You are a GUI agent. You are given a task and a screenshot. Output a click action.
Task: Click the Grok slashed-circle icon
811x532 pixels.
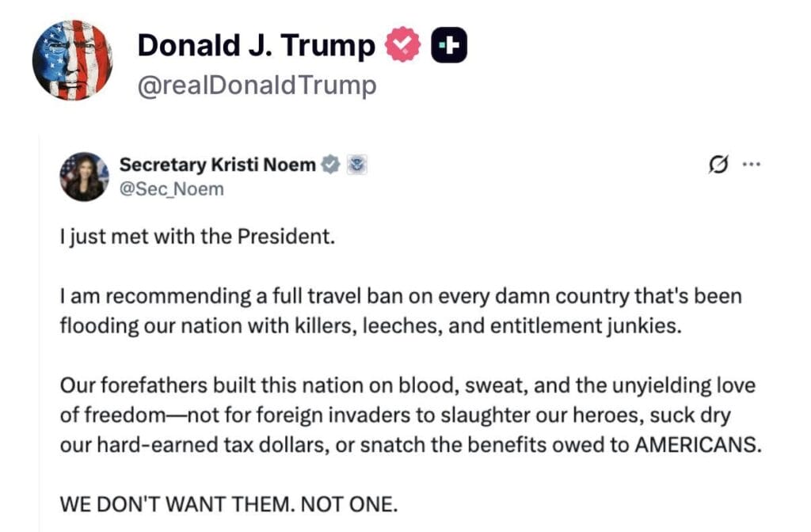point(718,165)
